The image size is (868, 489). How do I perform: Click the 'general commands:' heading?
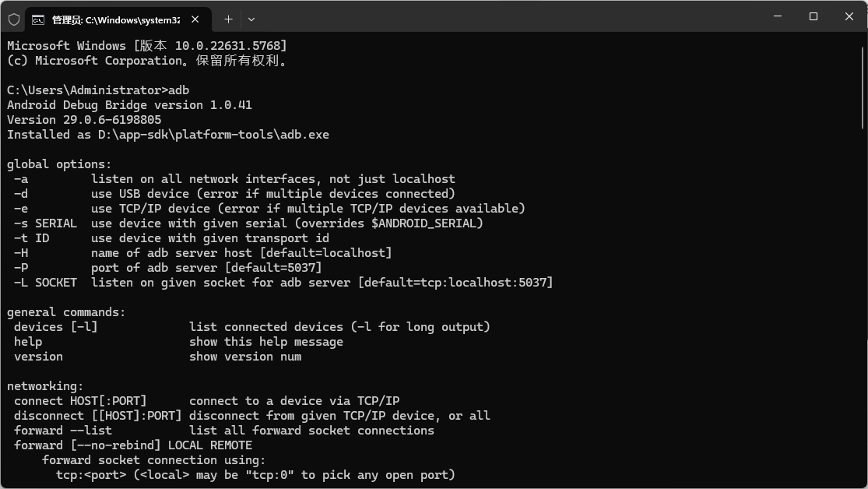click(66, 312)
